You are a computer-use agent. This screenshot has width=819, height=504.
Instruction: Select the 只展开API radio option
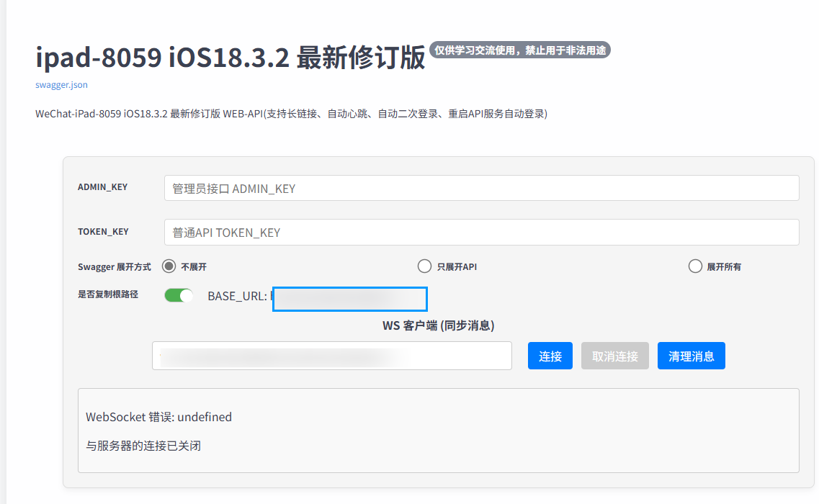[x=424, y=266]
